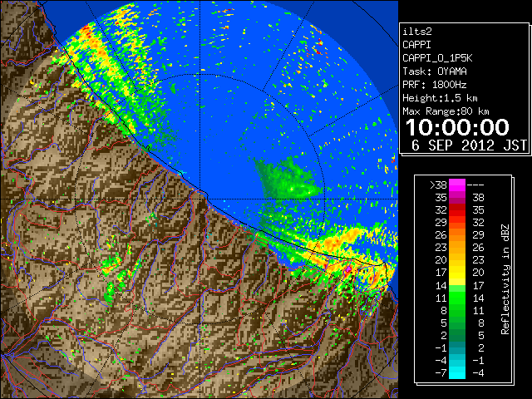Click the 'ilts2' label in the info box
532x399 pixels.
[x=417, y=32]
